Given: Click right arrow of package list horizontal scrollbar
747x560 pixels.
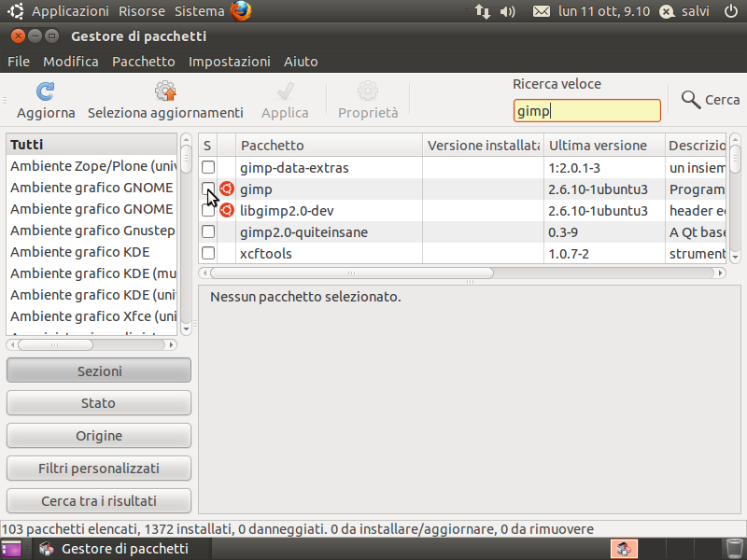Looking at the screenshot, I should [720, 273].
